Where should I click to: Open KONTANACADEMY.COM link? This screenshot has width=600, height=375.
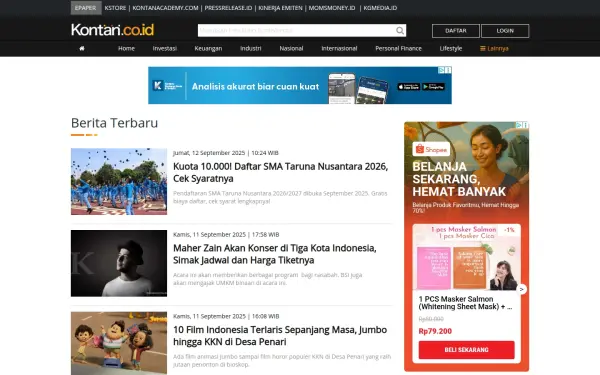pyautogui.click(x=165, y=8)
